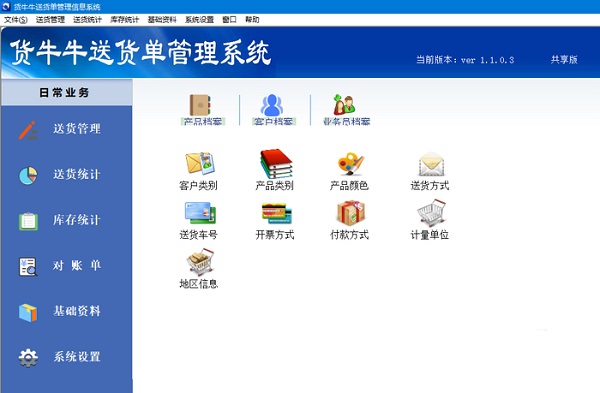Image resolution: width=600 pixels, height=393 pixels.
Task: Click the 日常业务 sidebar header
Action: tap(67, 92)
